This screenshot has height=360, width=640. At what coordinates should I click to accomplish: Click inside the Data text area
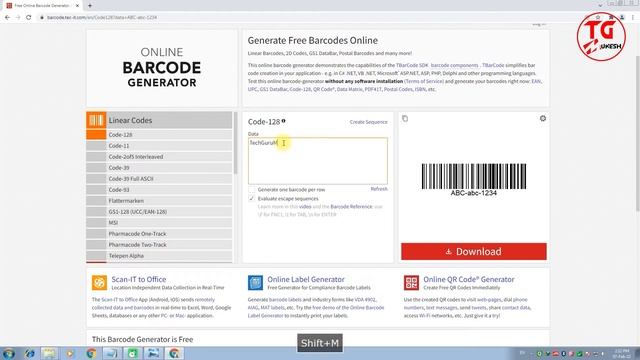[318, 161]
